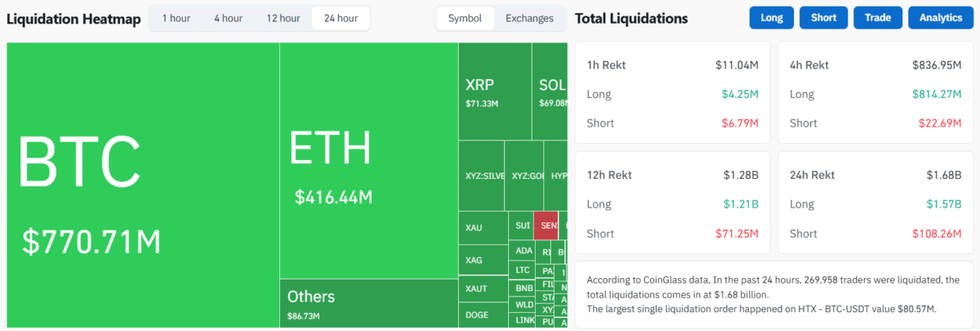980x331 pixels.
Task: Select the 1 hour timeframe tab
Action: tap(176, 18)
